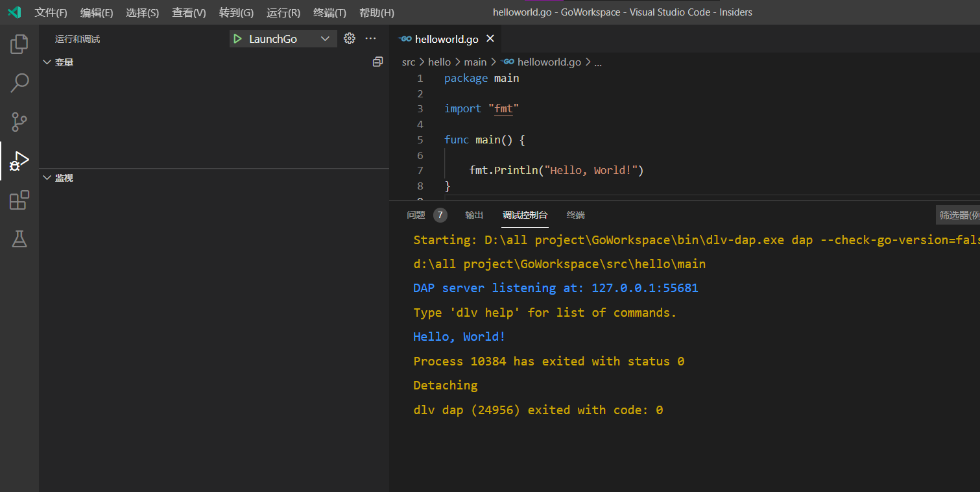Click the 运行和调试 panel title
Image resolution: width=980 pixels, height=492 pixels.
point(77,39)
